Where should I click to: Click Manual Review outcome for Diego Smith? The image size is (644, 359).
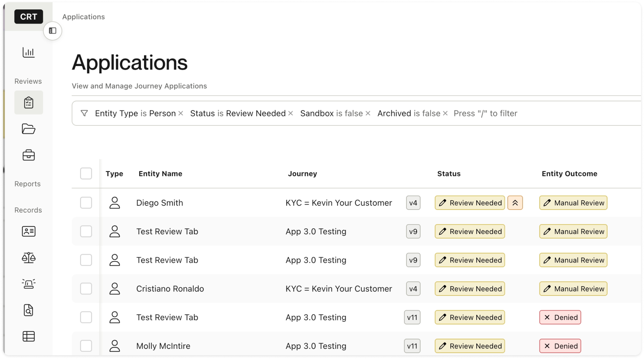573,203
